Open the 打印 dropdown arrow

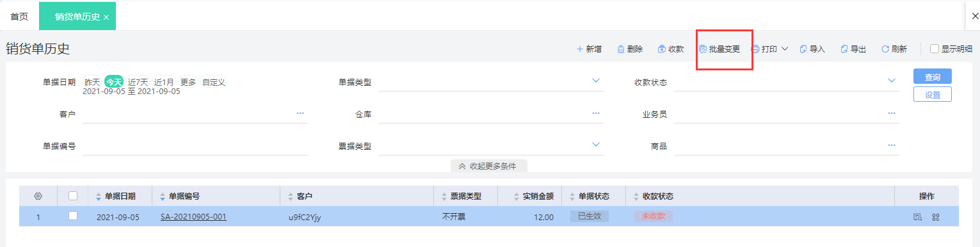[x=785, y=49]
